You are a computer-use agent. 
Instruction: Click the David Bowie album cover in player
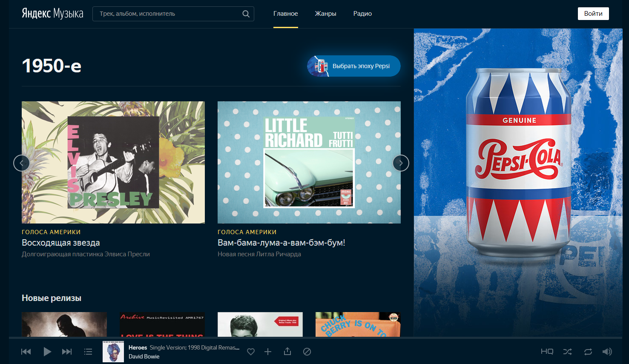tap(113, 352)
